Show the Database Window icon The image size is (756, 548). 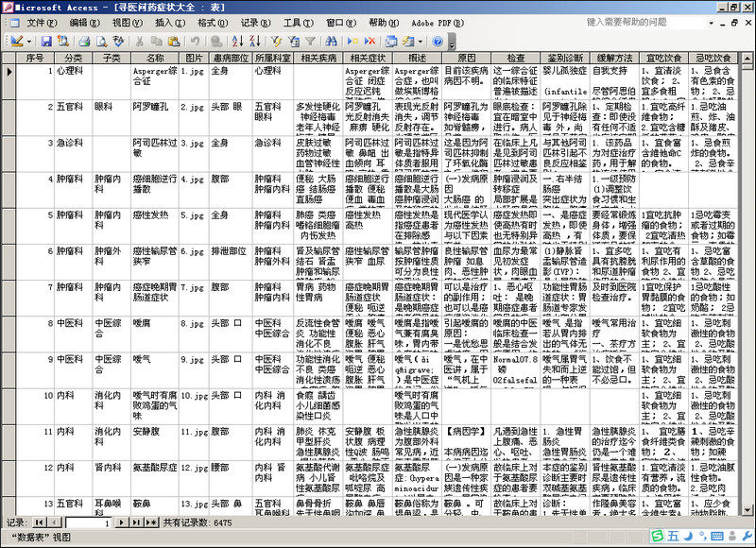tap(391, 42)
